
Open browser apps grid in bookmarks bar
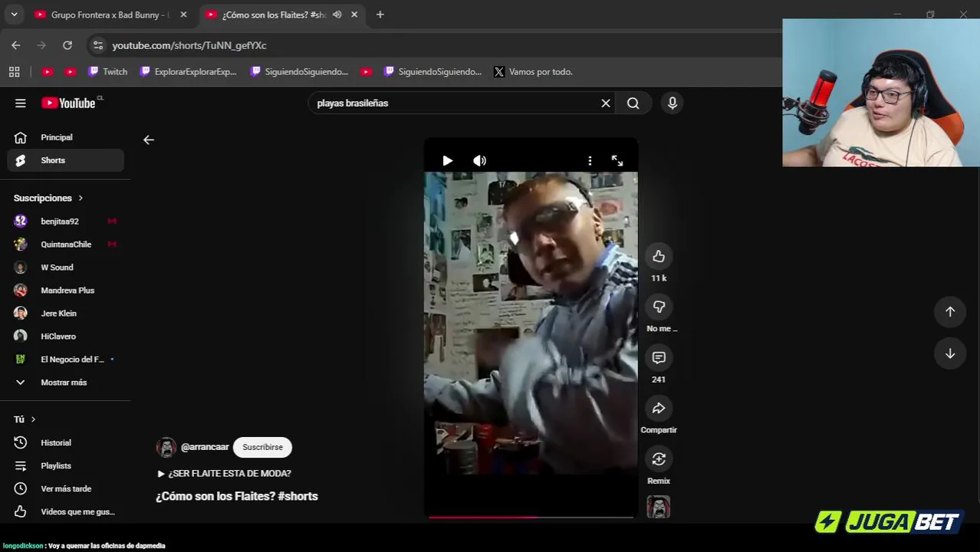(14, 71)
